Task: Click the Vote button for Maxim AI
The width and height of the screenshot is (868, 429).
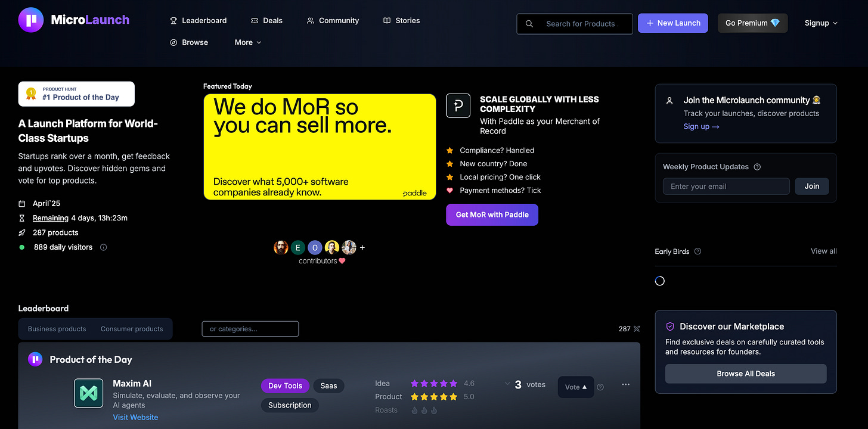Action: coord(575,387)
